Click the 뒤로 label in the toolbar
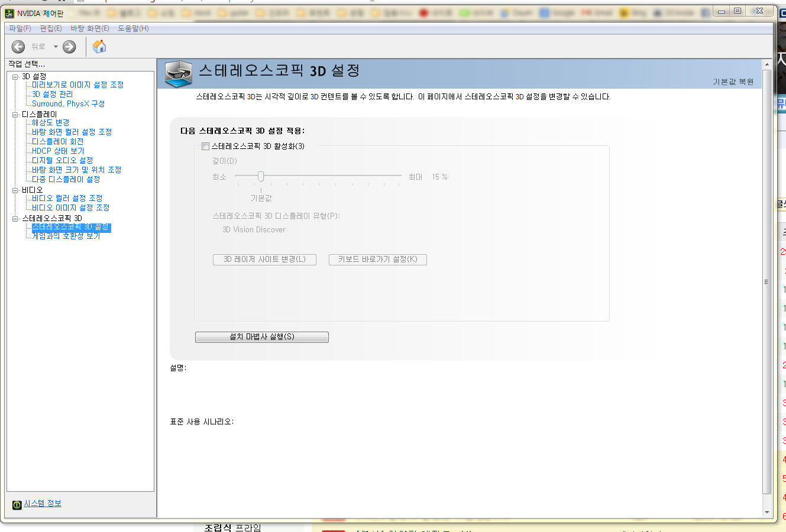This screenshot has height=532, width=786. pyautogui.click(x=38, y=47)
